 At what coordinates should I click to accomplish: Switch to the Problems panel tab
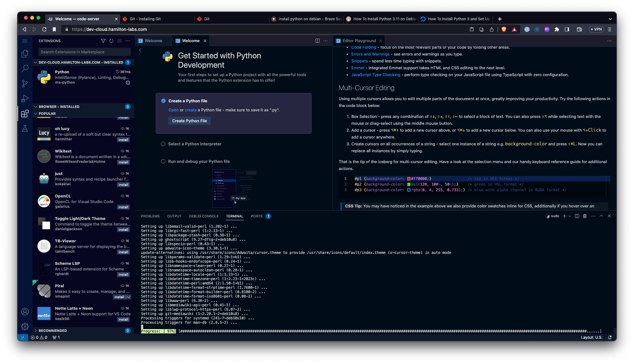tap(150, 216)
